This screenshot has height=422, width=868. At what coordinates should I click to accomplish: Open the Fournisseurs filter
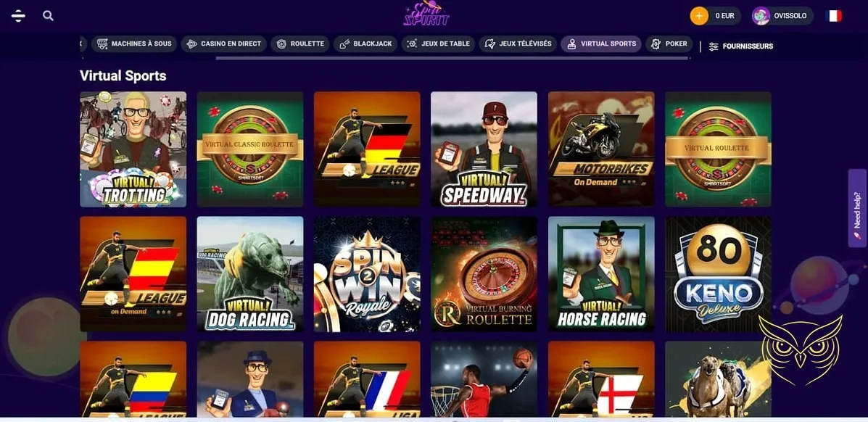(740, 46)
